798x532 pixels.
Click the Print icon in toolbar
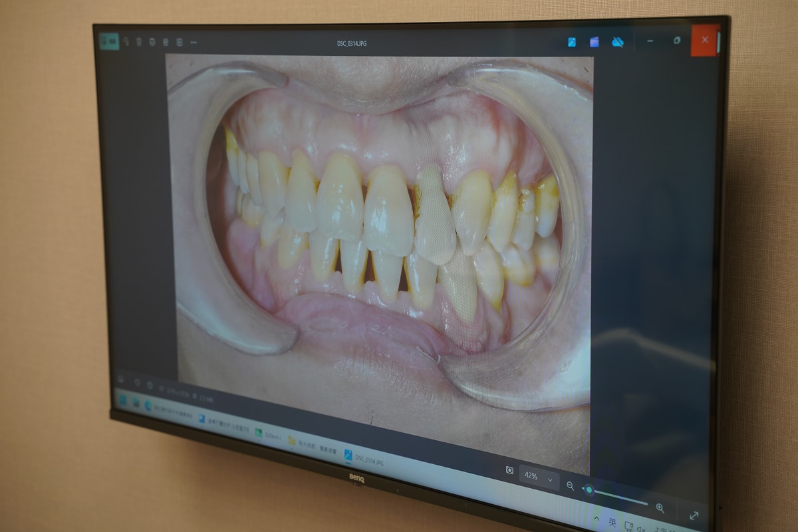(152, 42)
